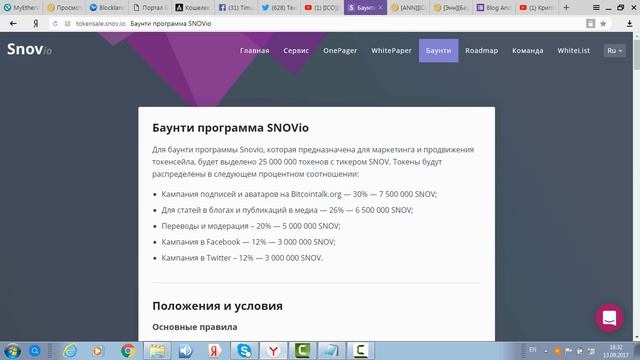
Task: Go to the WhiteList nav link
Action: coord(573,51)
